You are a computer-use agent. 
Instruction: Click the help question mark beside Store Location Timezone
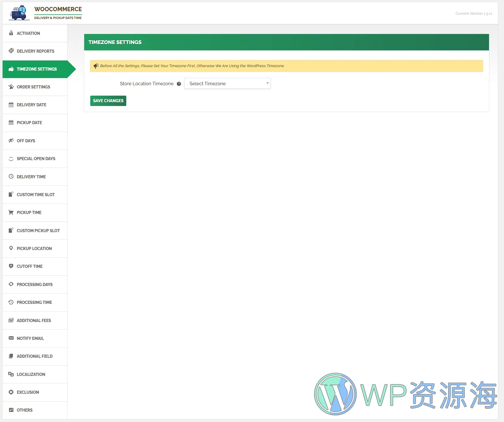pos(179,84)
